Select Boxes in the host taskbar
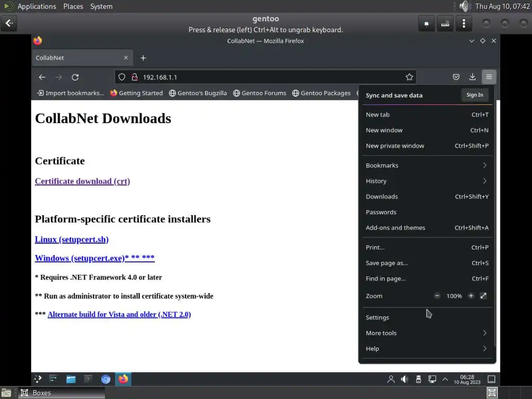 (62, 393)
